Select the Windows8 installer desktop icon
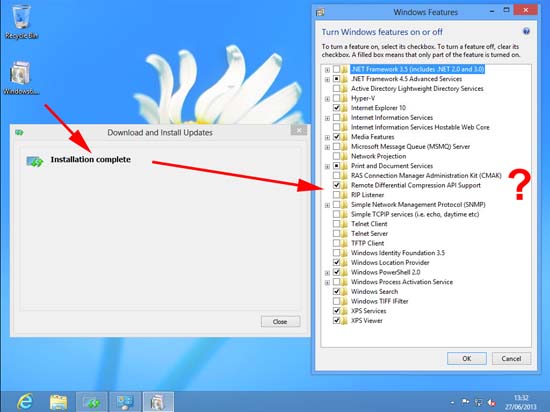 (21, 78)
